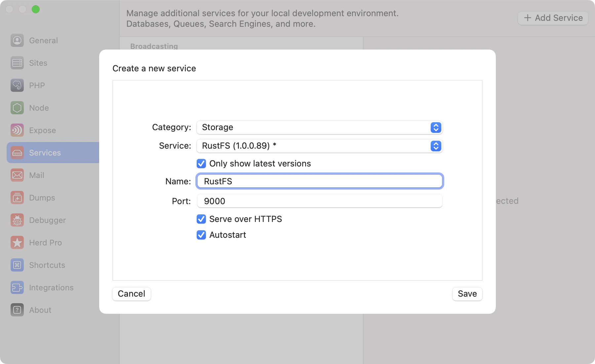Uncheck Only show latest versions

click(201, 164)
